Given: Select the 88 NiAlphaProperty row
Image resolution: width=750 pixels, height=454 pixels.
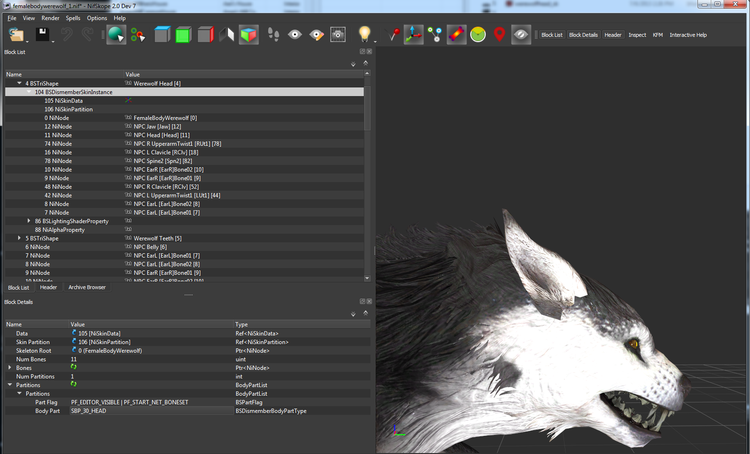Looking at the screenshot, I should pos(184,230).
